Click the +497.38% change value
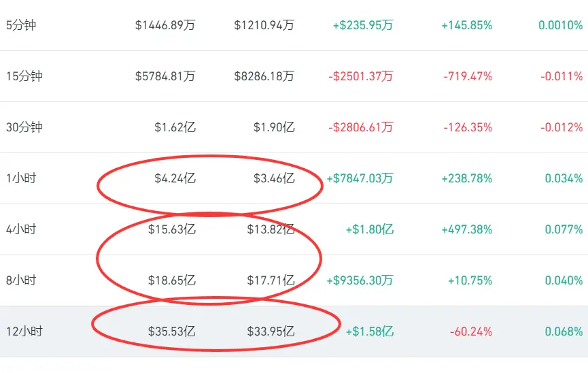 [x=466, y=229]
